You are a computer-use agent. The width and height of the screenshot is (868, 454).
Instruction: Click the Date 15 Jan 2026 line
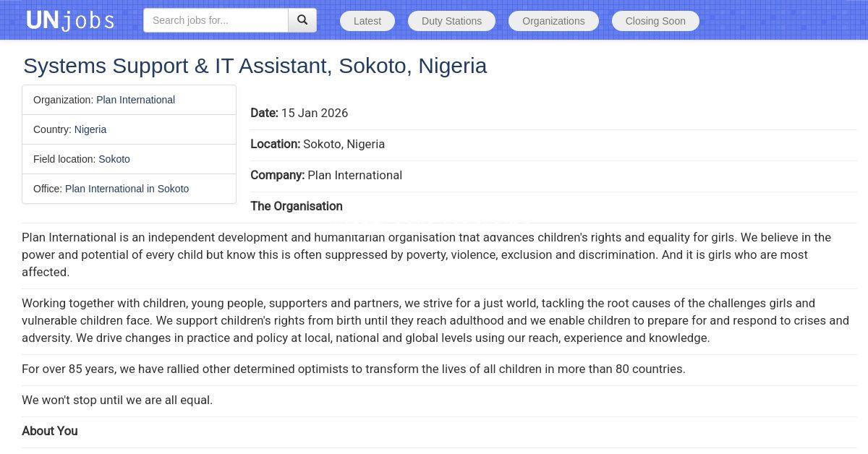[x=299, y=113]
